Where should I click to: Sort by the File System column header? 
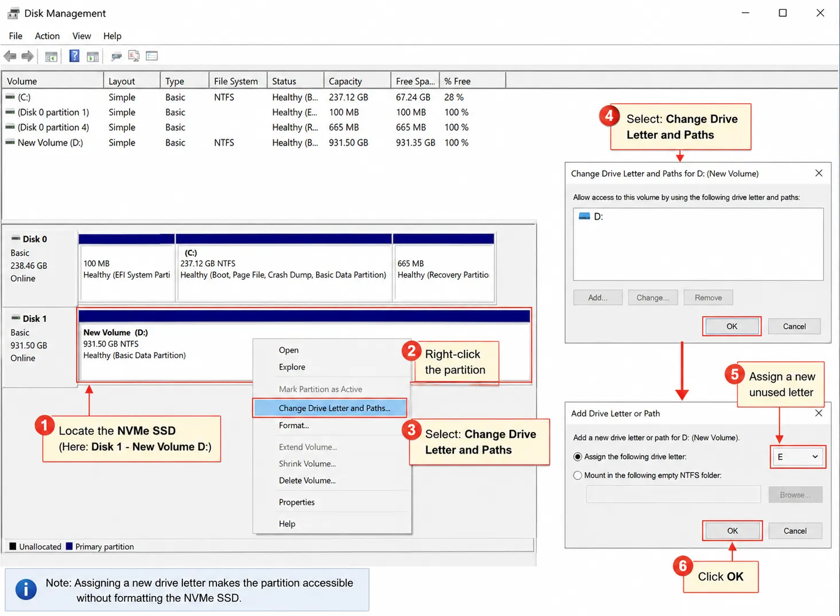tap(238, 81)
